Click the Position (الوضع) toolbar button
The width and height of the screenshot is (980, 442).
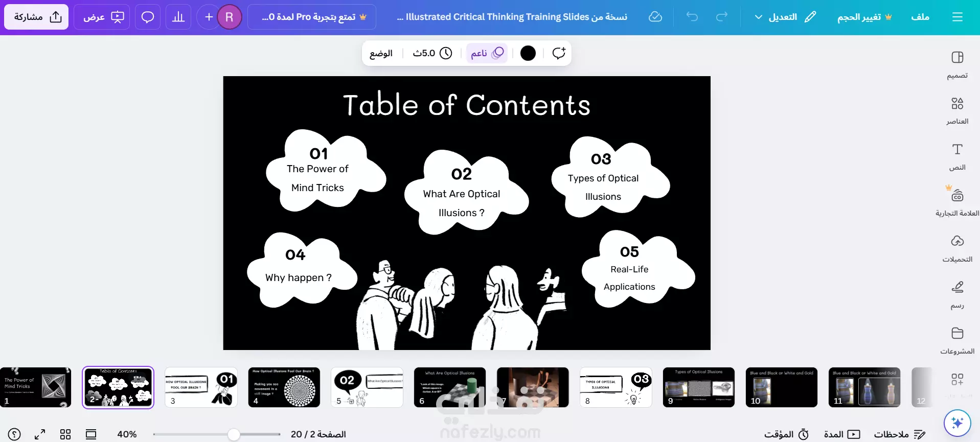coord(381,53)
